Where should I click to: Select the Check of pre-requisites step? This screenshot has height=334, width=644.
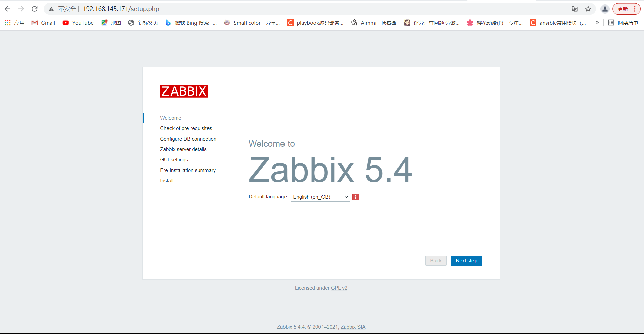click(x=186, y=128)
